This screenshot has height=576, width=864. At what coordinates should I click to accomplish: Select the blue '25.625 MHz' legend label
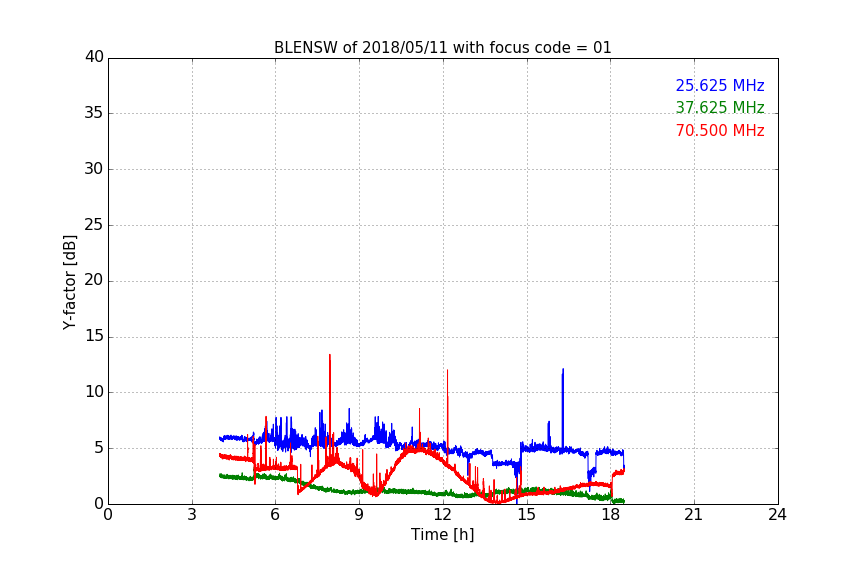[x=720, y=85]
